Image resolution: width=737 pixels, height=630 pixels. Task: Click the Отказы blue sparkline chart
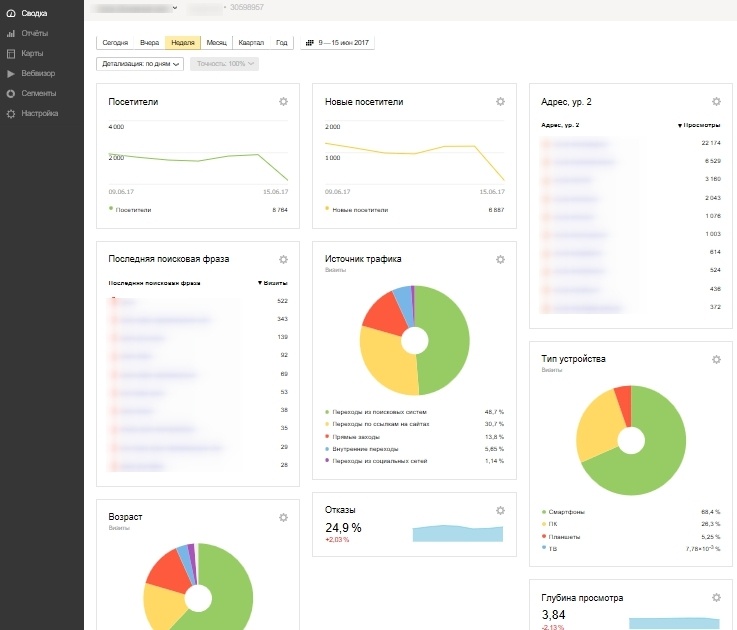click(x=458, y=534)
